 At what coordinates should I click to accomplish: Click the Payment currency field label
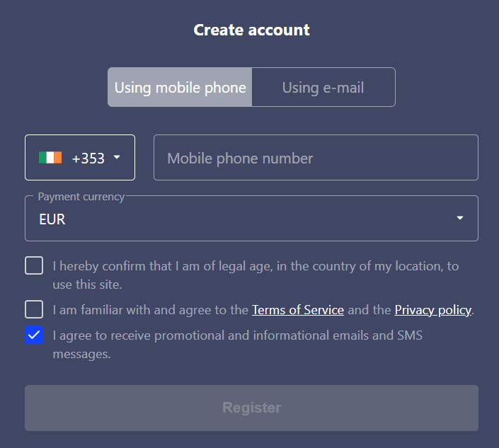(x=81, y=197)
